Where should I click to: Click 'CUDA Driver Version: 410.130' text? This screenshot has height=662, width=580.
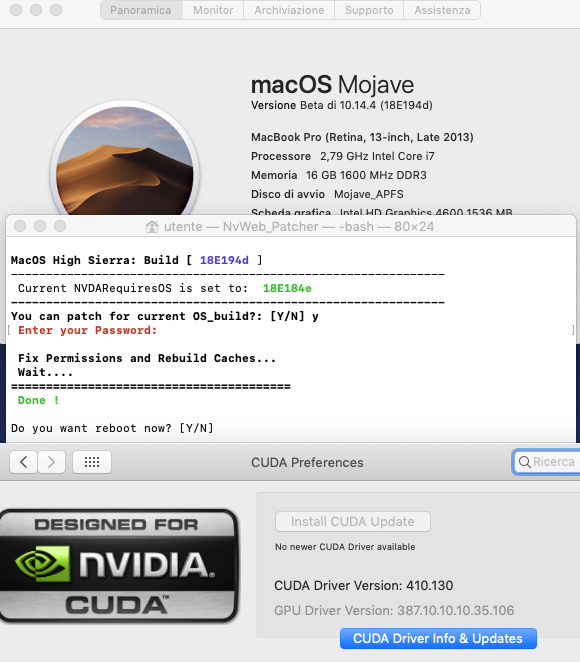363,586
